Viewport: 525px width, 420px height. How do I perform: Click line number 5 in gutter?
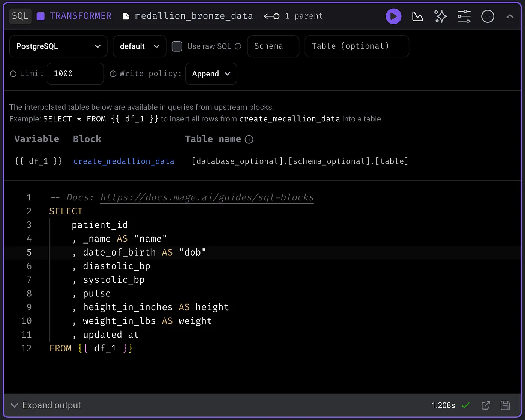tap(29, 253)
